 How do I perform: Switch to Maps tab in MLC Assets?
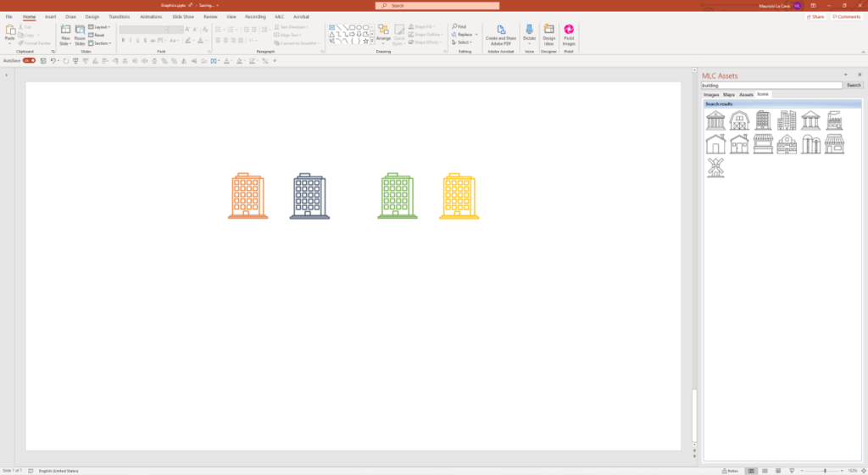pos(728,95)
